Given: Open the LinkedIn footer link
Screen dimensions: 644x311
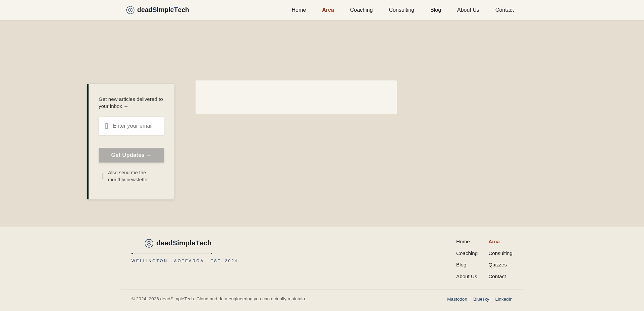Looking at the screenshot, I should [504, 299].
